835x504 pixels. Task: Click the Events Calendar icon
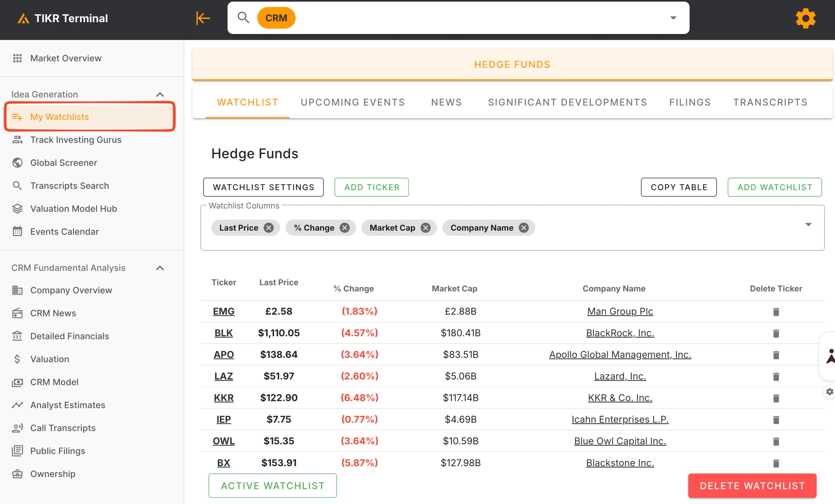[17, 231]
